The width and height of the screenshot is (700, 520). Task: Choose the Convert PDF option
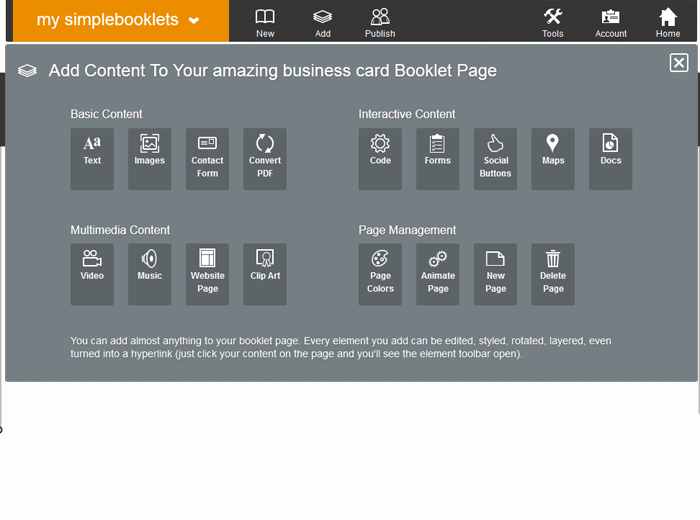point(265,158)
